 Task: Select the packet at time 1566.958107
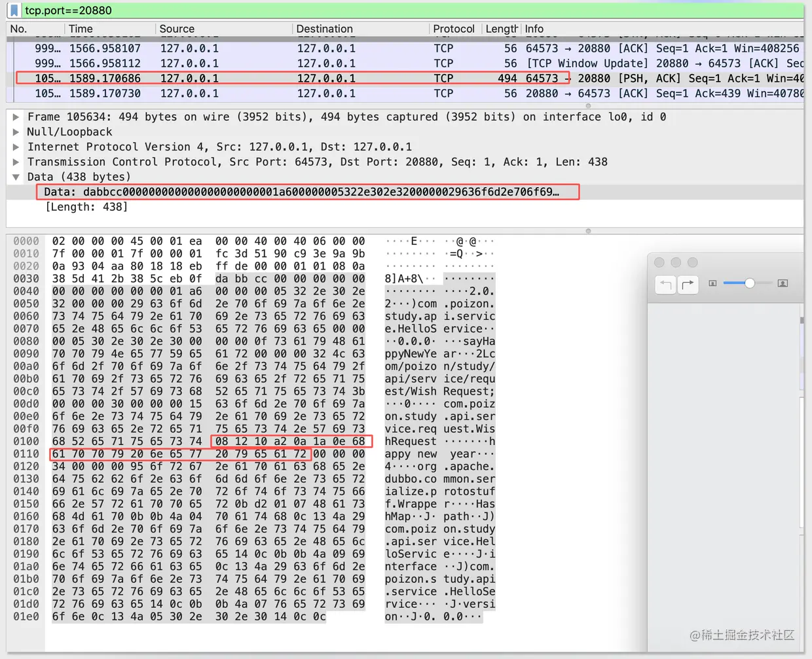405,48
